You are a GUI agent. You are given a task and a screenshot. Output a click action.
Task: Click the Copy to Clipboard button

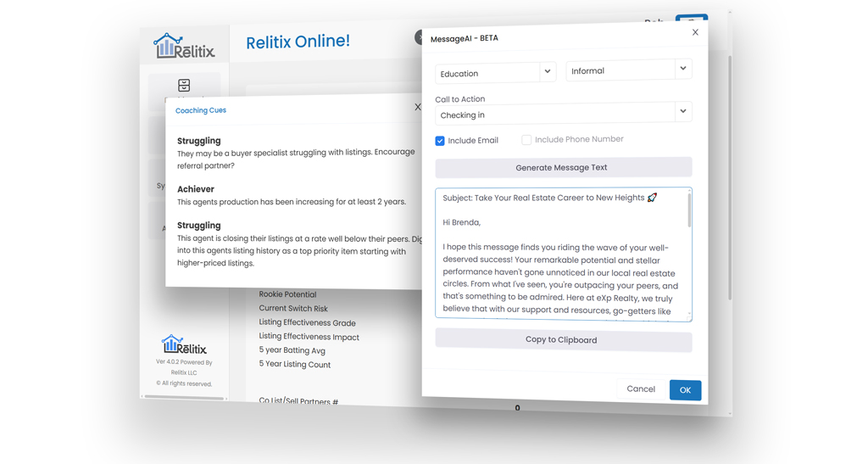pyautogui.click(x=564, y=339)
